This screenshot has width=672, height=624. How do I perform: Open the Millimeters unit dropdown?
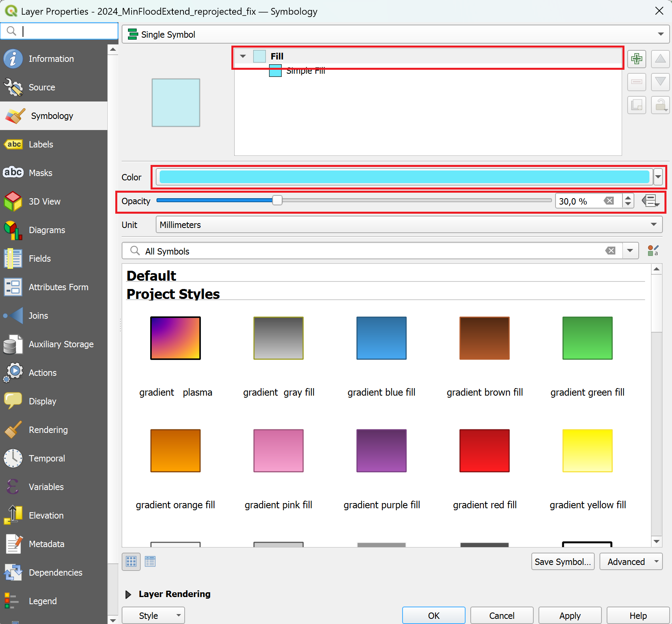click(x=409, y=225)
